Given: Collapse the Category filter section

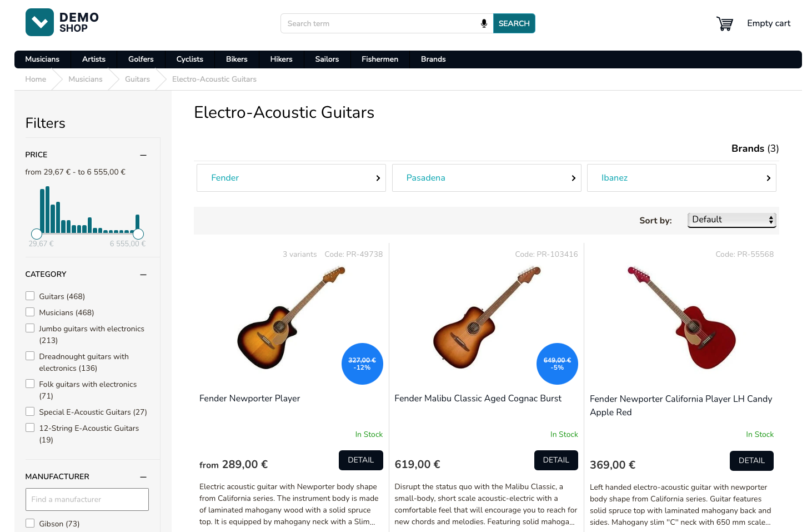Looking at the screenshot, I should [143, 275].
